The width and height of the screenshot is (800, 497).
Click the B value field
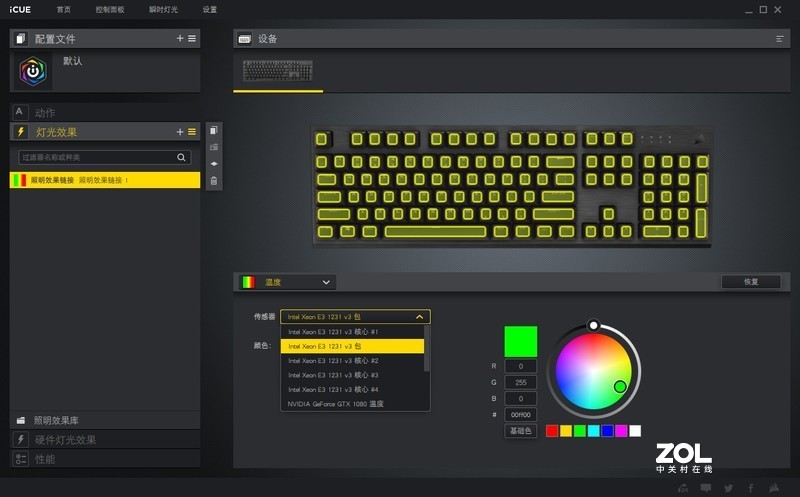point(520,399)
